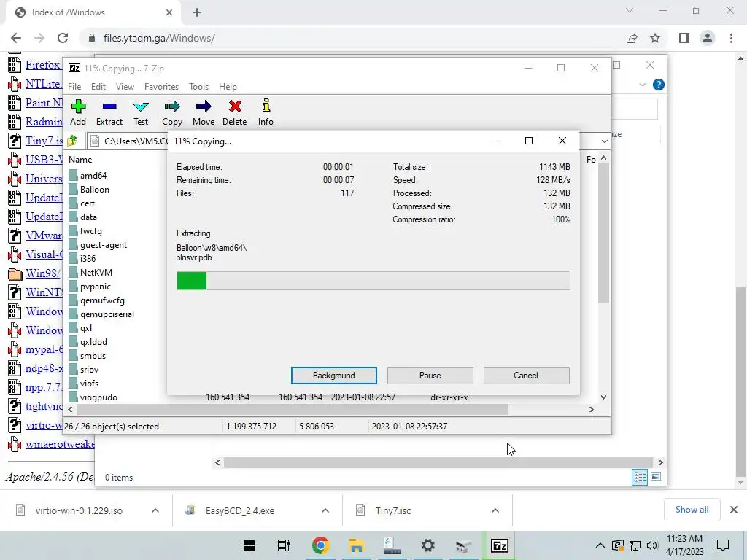The height and width of the screenshot is (560, 747).
Task: Switch Explorer to details view
Action: [639, 477]
